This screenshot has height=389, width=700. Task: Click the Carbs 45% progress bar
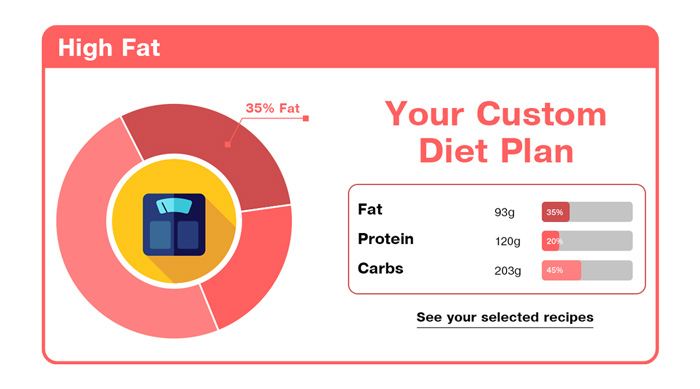tap(587, 270)
